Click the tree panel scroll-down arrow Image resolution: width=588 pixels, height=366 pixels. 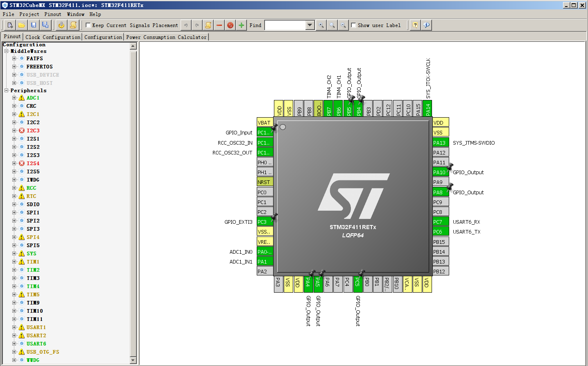pos(133,360)
